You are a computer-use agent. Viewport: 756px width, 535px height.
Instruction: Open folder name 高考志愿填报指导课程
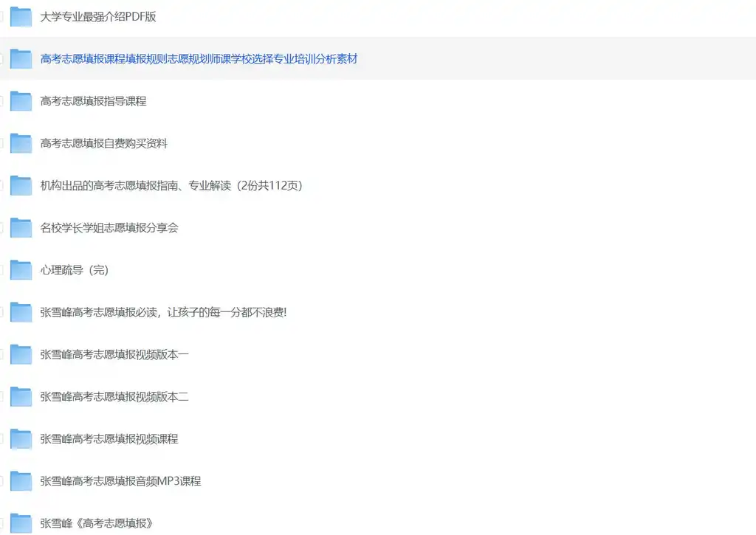click(93, 101)
